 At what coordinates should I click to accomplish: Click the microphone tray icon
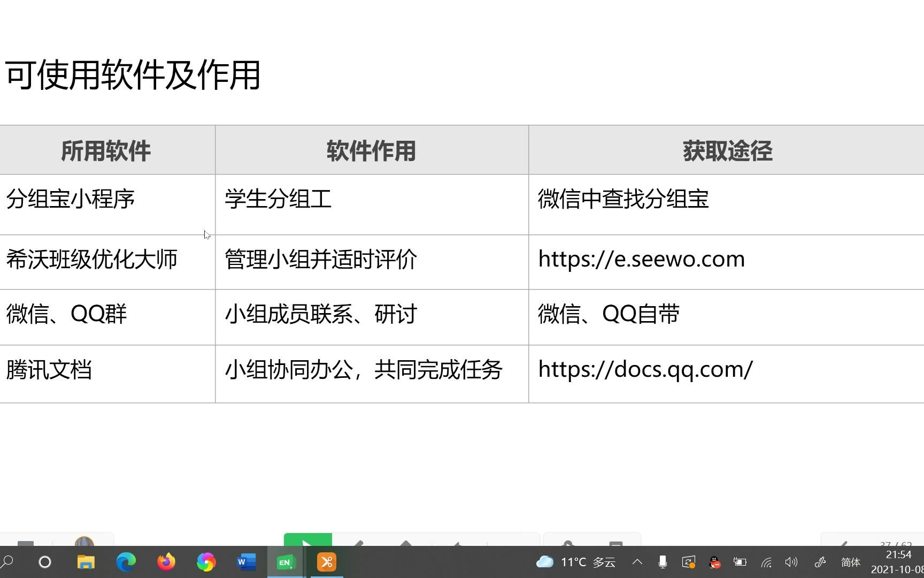click(x=663, y=562)
